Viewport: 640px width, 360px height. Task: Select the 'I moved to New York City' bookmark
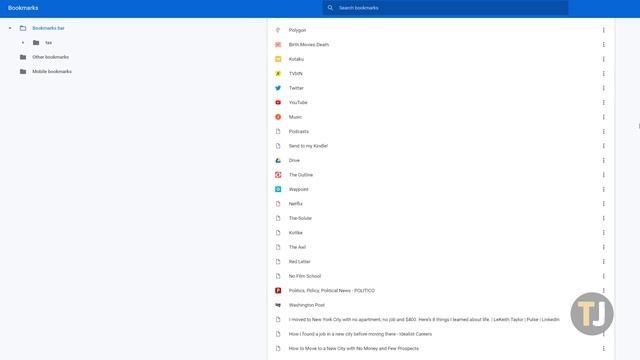(x=424, y=320)
